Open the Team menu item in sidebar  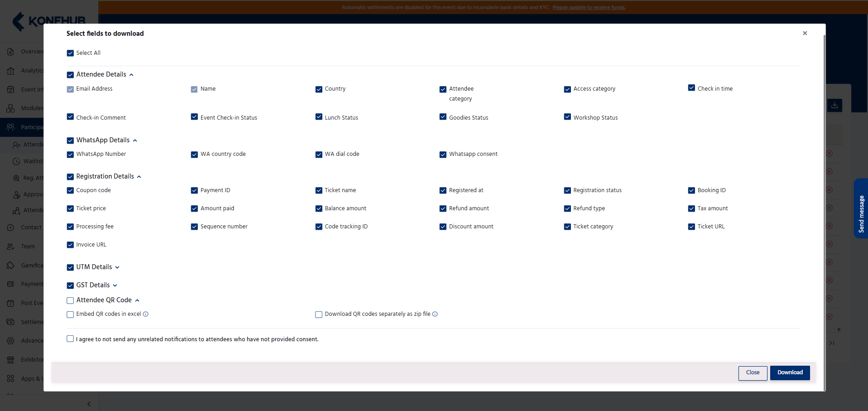pos(28,247)
